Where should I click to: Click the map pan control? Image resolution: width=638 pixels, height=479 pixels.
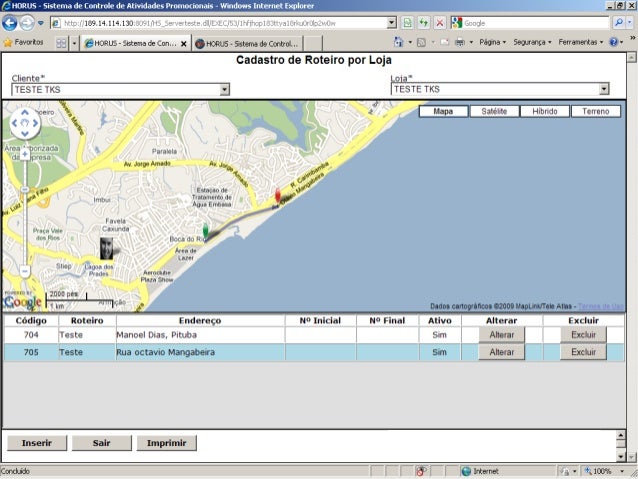(x=24, y=124)
